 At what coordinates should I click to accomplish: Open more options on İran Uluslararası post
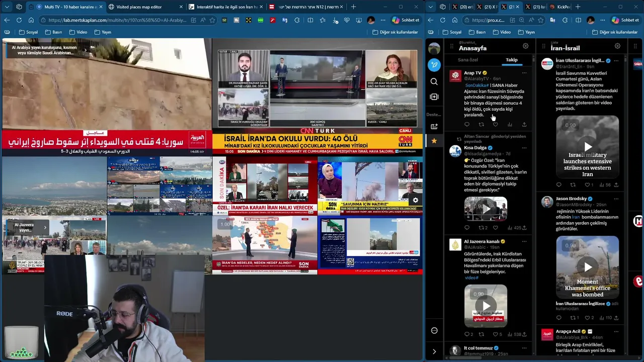click(616, 61)
